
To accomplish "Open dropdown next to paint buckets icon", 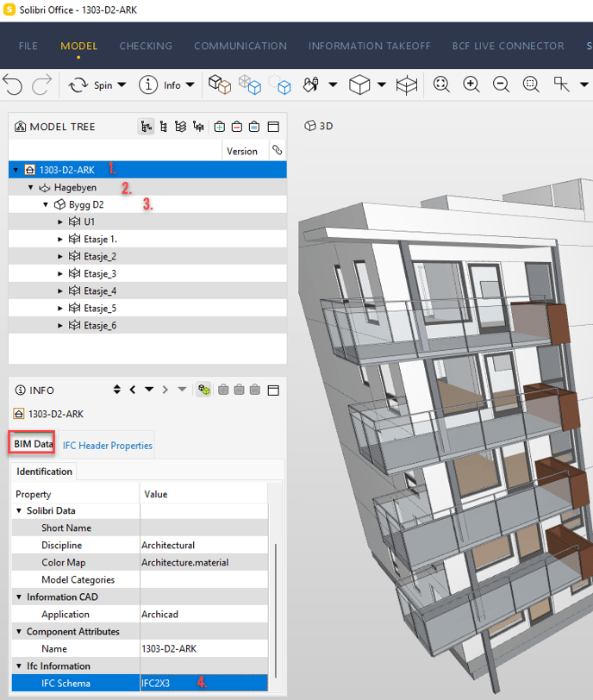I will tap(333, 84).
